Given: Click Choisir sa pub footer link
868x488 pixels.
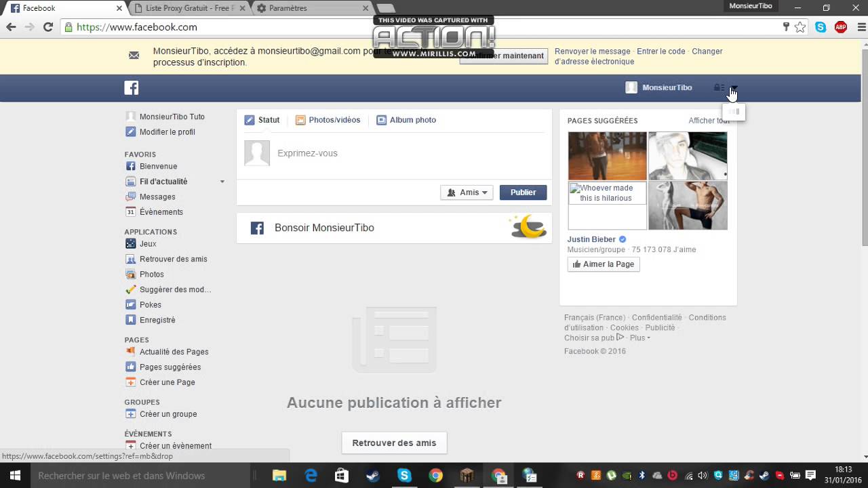Looking at the screenshot, I should click(x=593, y=338).
